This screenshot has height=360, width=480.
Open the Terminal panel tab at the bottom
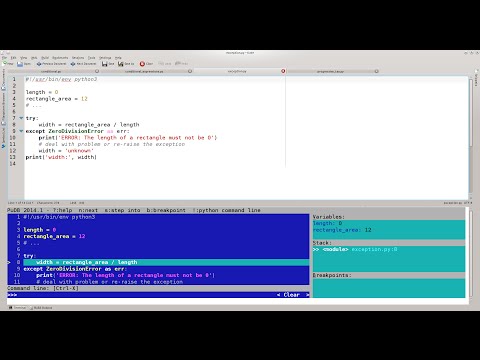17,308
